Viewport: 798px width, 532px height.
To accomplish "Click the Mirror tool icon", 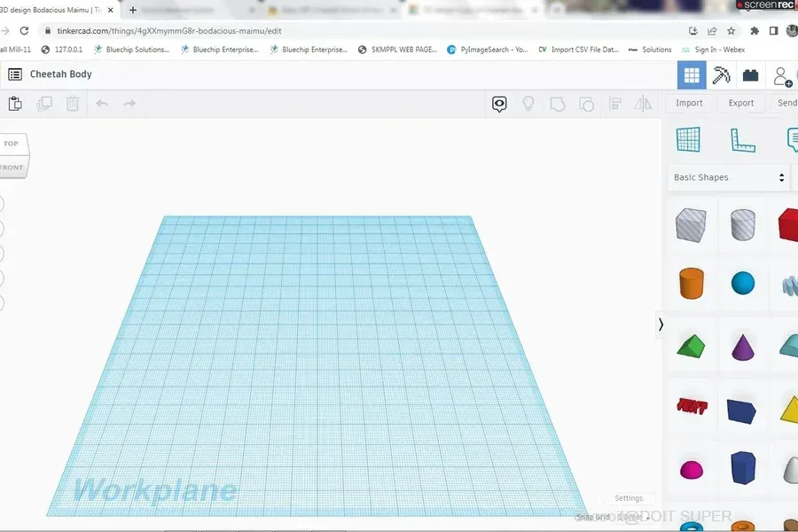I will pyautogui.click(x=644, y=104).
